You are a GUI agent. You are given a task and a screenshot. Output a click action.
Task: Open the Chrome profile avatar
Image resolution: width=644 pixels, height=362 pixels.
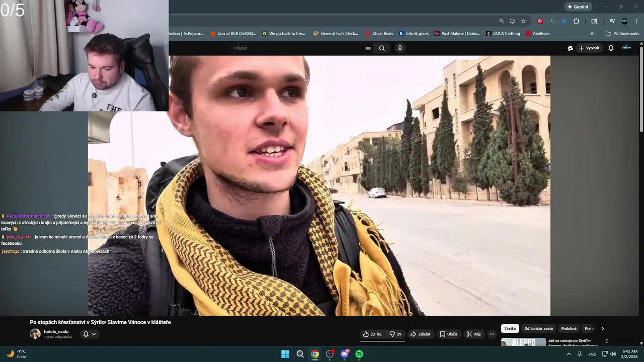coord(624,21)
